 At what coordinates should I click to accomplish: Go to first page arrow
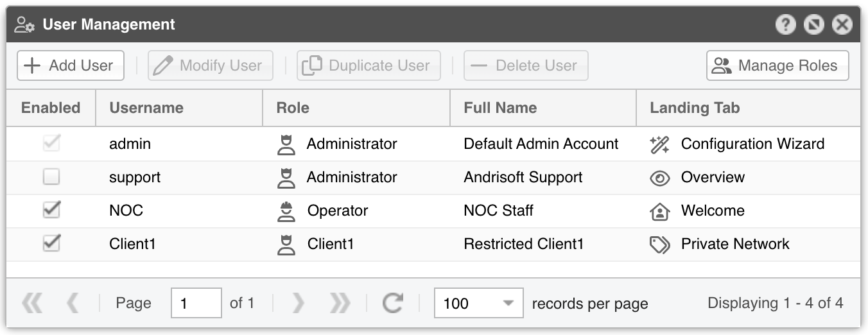(32, 303)
